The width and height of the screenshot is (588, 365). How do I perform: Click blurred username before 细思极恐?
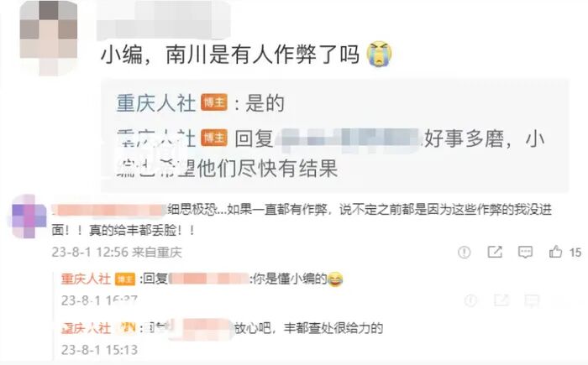(108, 211)
